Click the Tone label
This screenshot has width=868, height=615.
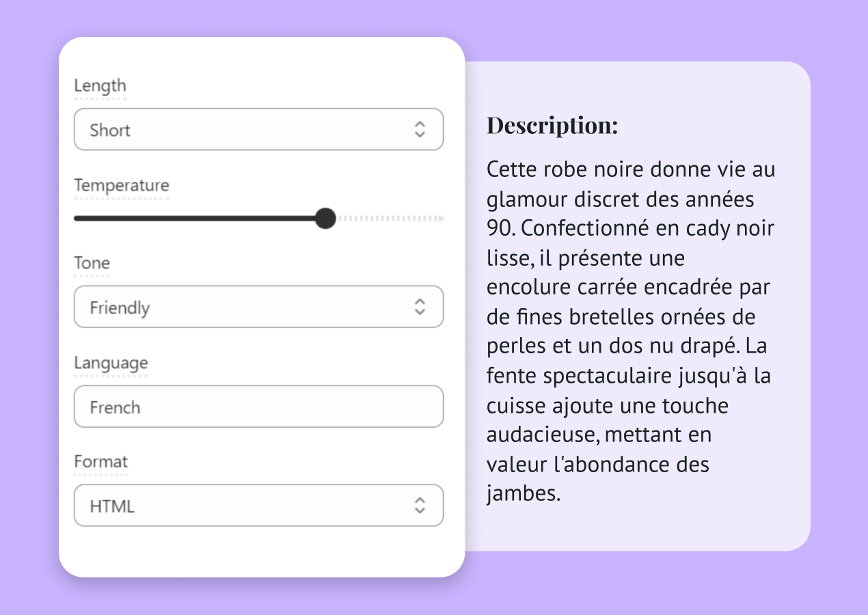92,263
